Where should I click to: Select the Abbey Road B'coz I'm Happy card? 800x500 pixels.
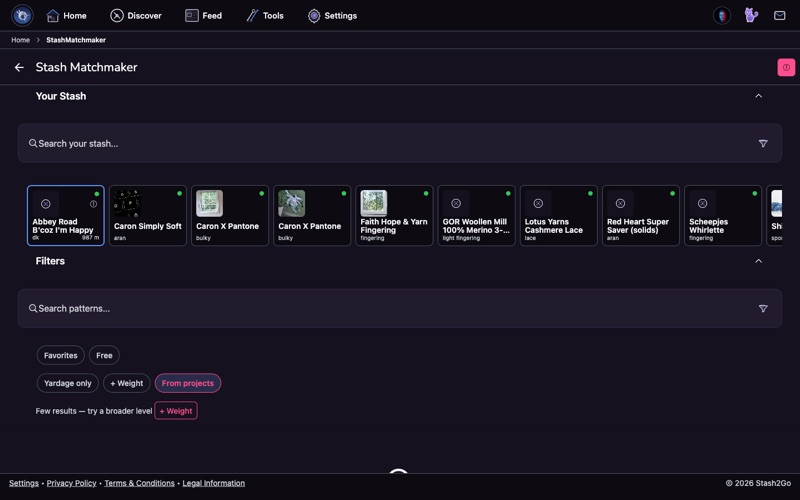click(x=66, y=215)
